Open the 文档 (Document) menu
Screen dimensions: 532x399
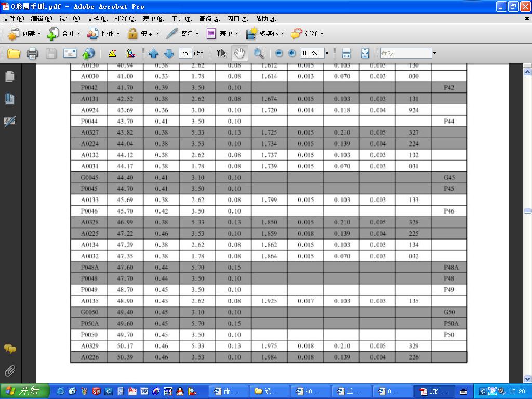[98, 19]
